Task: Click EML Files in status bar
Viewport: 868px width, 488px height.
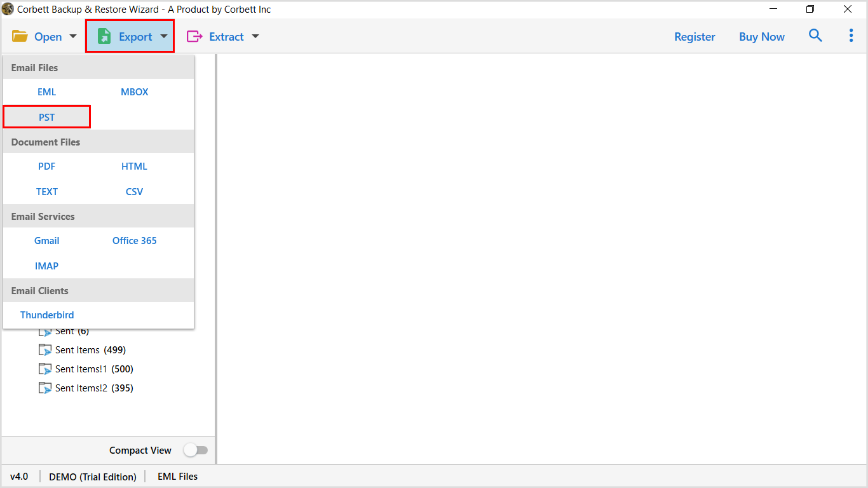Action: click(x=178, y=476)
